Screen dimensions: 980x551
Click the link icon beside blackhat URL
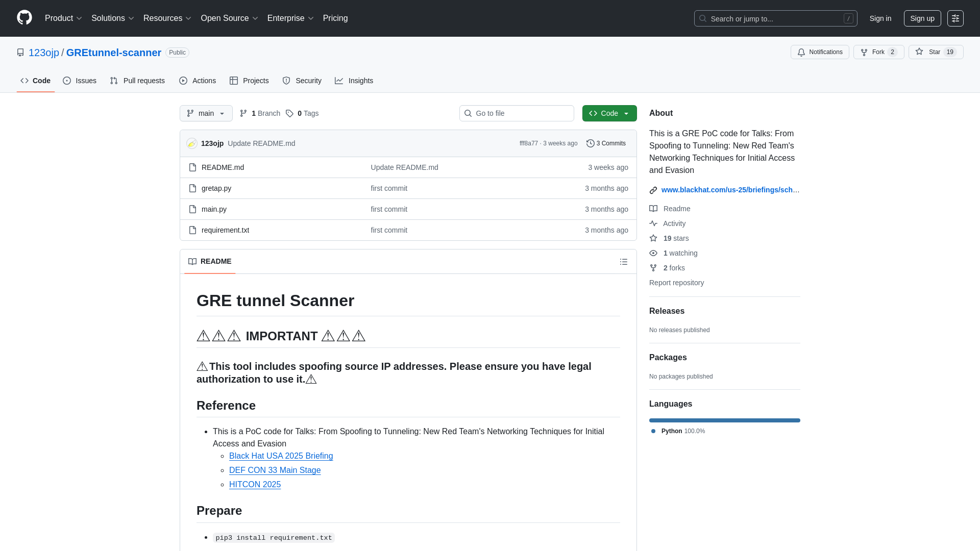pos(653,190)
